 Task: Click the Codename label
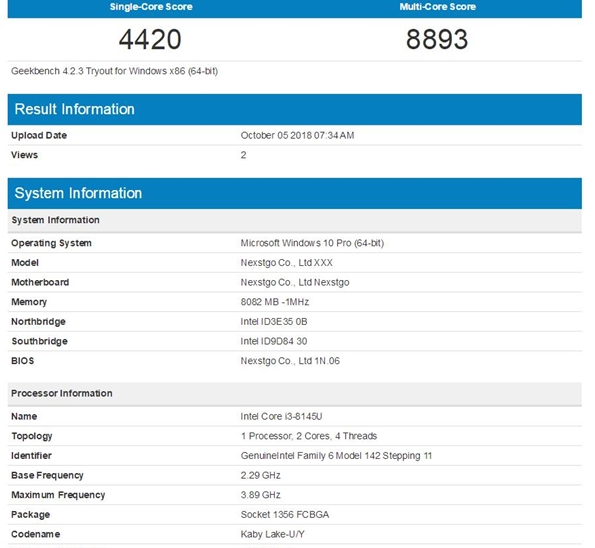[35, 534]
